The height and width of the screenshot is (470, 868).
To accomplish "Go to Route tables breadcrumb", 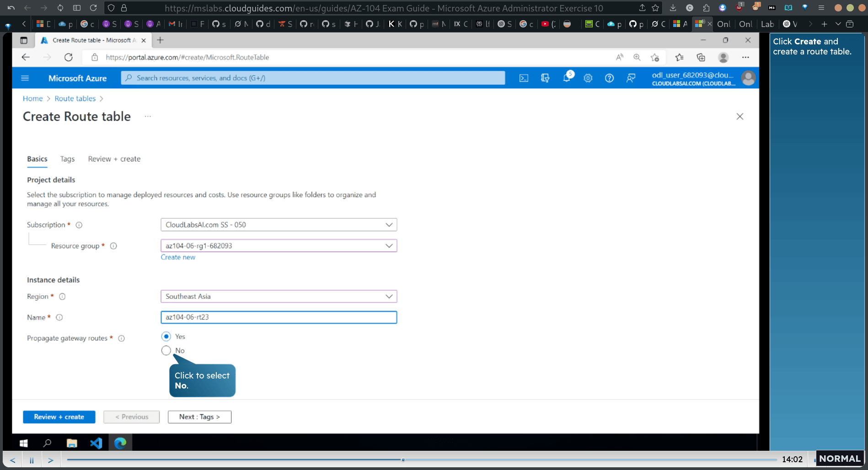I will pos(75,98).
